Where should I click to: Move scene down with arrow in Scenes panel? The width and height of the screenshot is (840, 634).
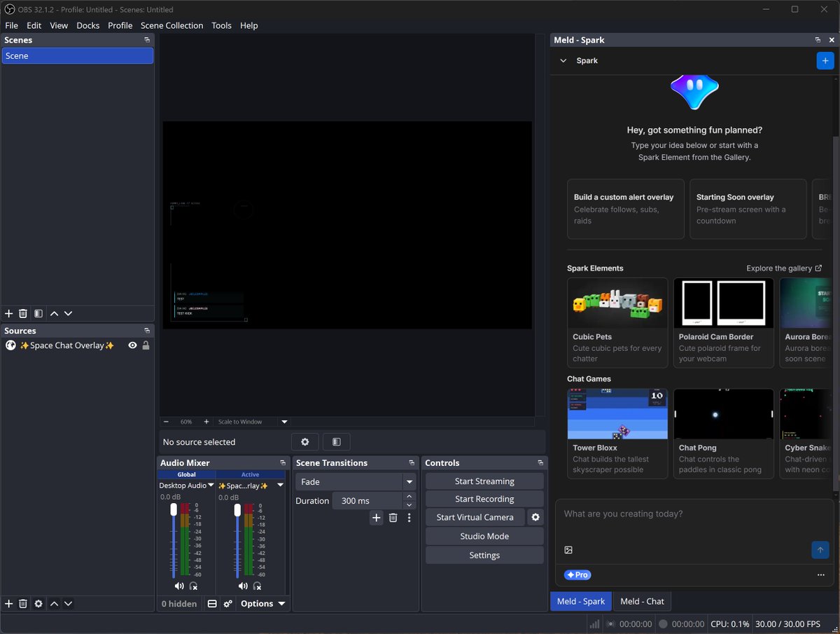point(68,314)
